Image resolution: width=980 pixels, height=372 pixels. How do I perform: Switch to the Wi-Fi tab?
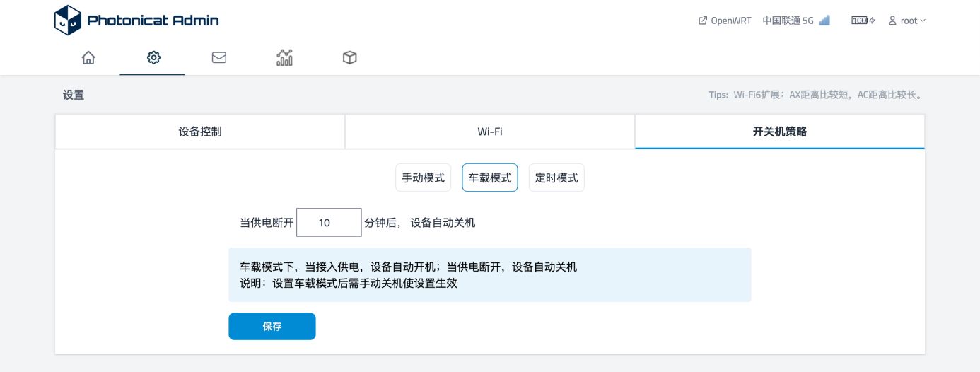[x=490, y=132]
